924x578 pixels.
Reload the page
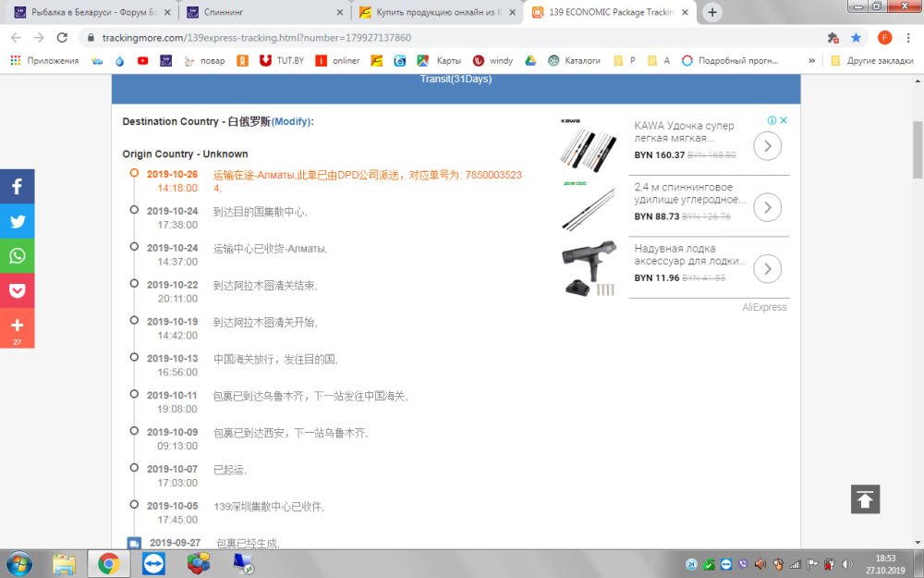pyautogui.click(x=62, y=38)
